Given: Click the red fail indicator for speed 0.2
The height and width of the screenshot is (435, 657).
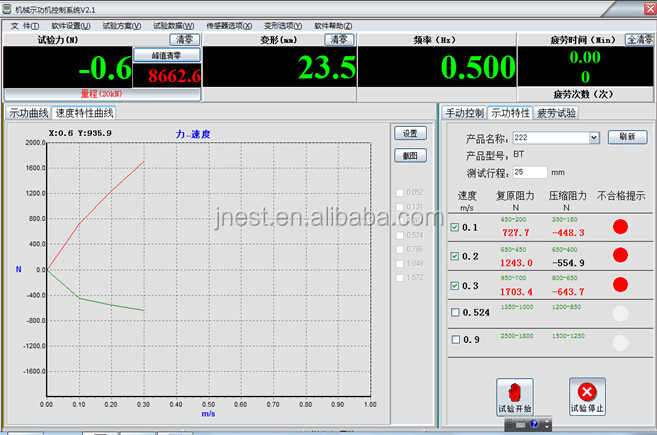Looking at the screenshot, I should (x=620, y=255).
